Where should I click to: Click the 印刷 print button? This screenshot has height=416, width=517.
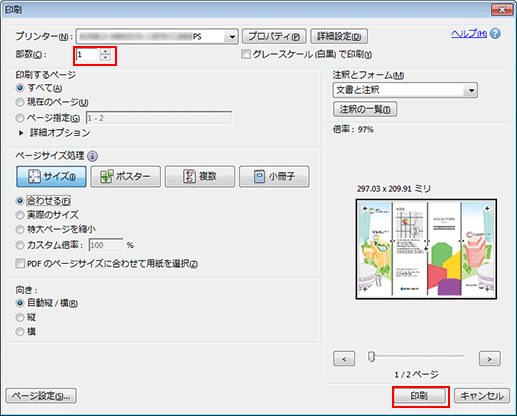point(420,396)
